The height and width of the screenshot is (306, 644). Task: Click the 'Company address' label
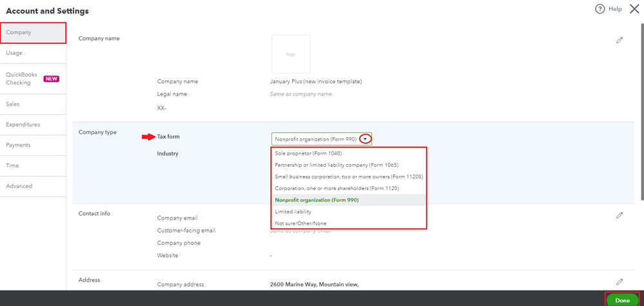[181, 284]
